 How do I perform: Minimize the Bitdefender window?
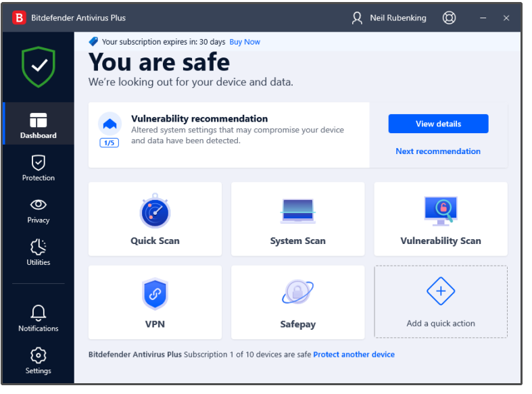483,18
